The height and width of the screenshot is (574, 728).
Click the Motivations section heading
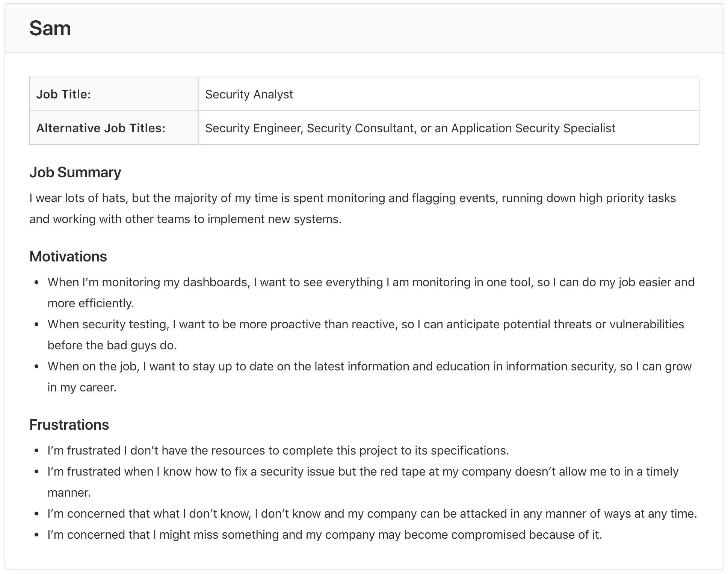tap(68, 257)
